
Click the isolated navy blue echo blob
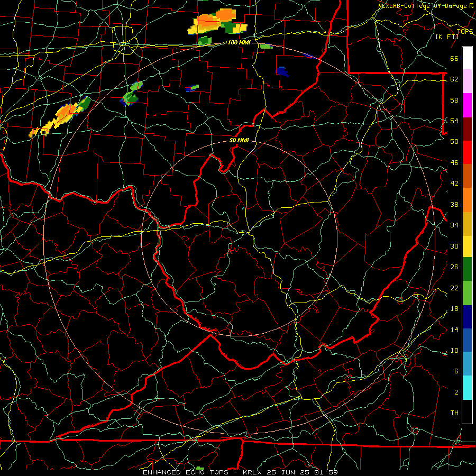pyautogui.click(x=282, y=71)
